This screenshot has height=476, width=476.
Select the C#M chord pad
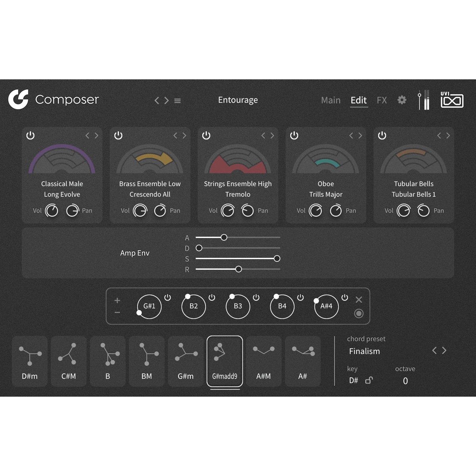(69, 361)
